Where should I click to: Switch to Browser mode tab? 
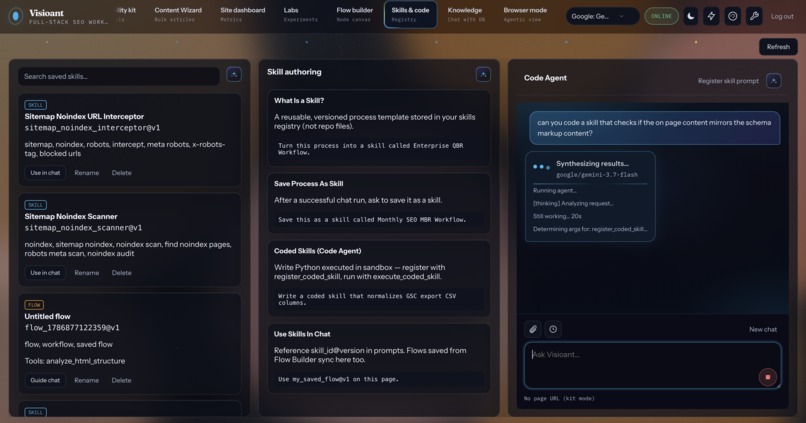tap(525, 14)
